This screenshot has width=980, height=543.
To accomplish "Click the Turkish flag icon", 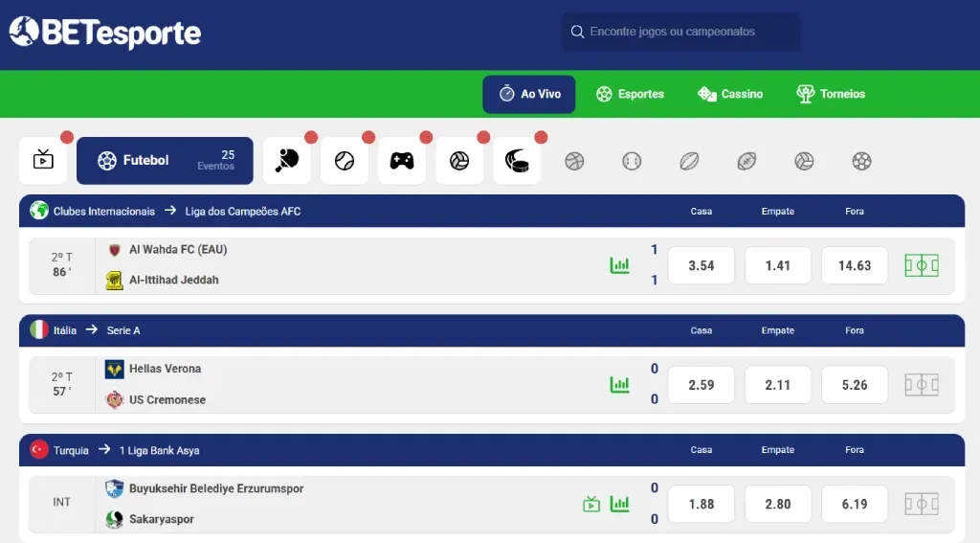I will (38, 449).
